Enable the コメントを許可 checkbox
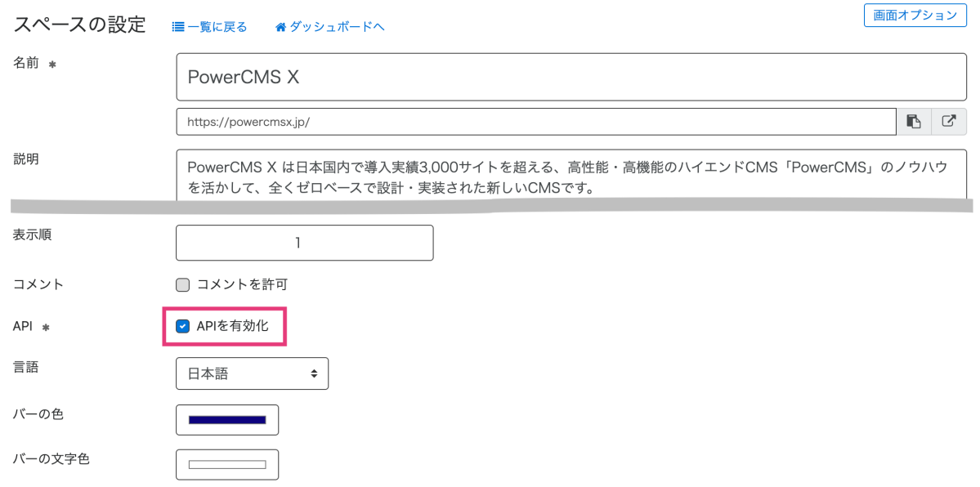Viewport: 980px width, 487px height. tap(182, 285)
